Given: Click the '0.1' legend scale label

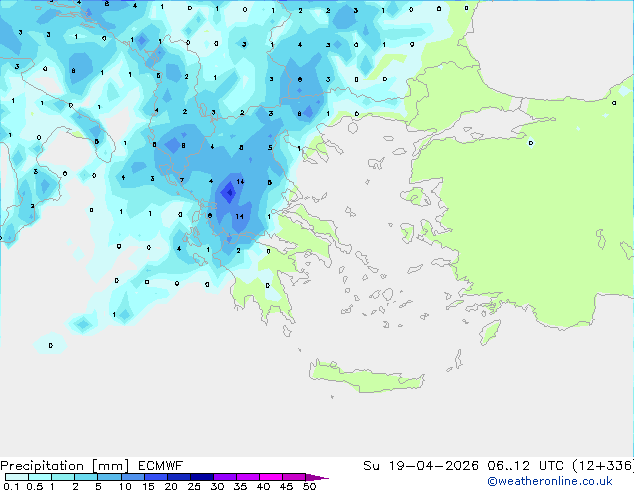Looking at the screenshot, I should 11,486.
